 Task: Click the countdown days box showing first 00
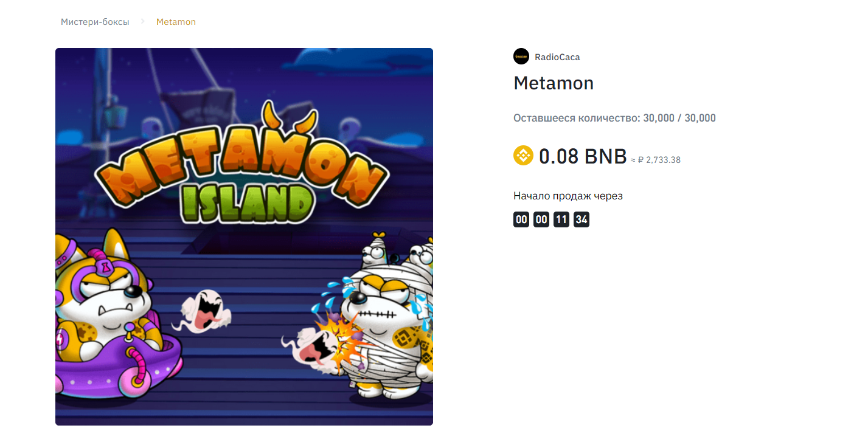click(521, 219)
